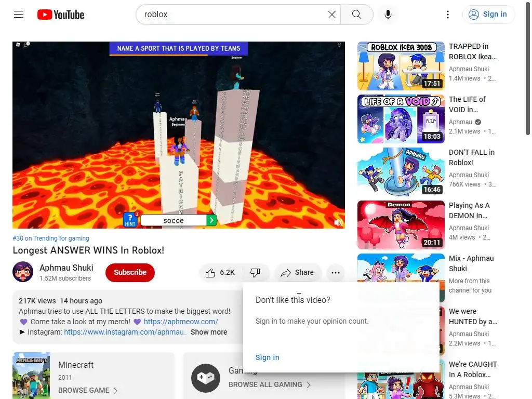Open the Demon video thumbnail
532x399 pixels.
click(401, 224)
